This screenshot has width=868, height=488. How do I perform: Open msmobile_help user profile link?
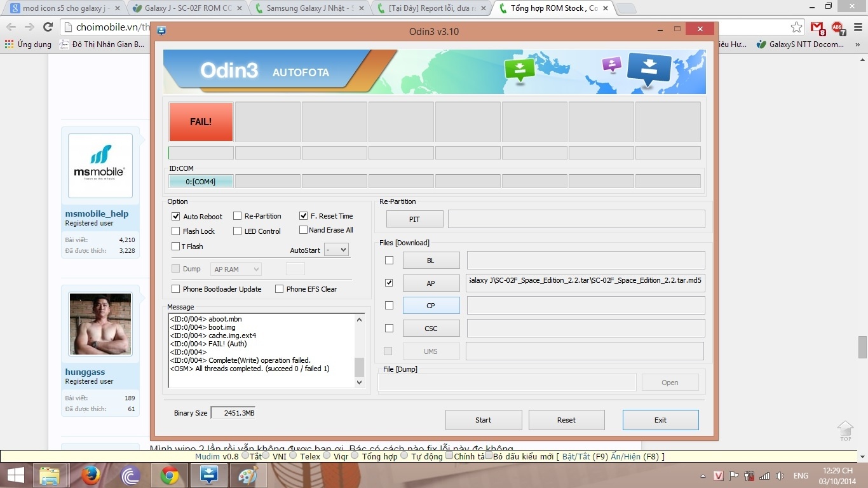pyautogui.click(x=97, y=213)
